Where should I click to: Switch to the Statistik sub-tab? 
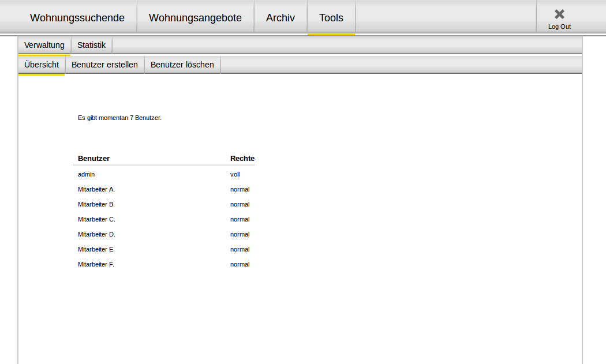(x=92, y=45)
